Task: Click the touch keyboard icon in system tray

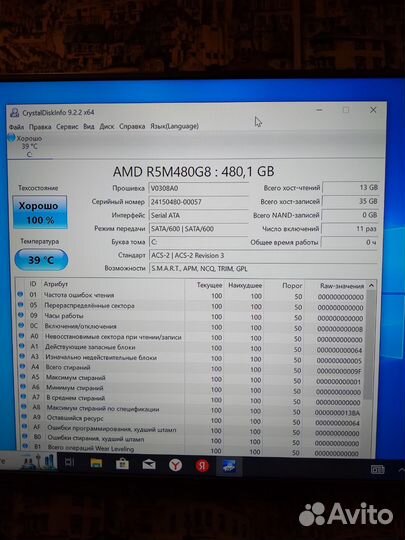Action: (377, 469)
